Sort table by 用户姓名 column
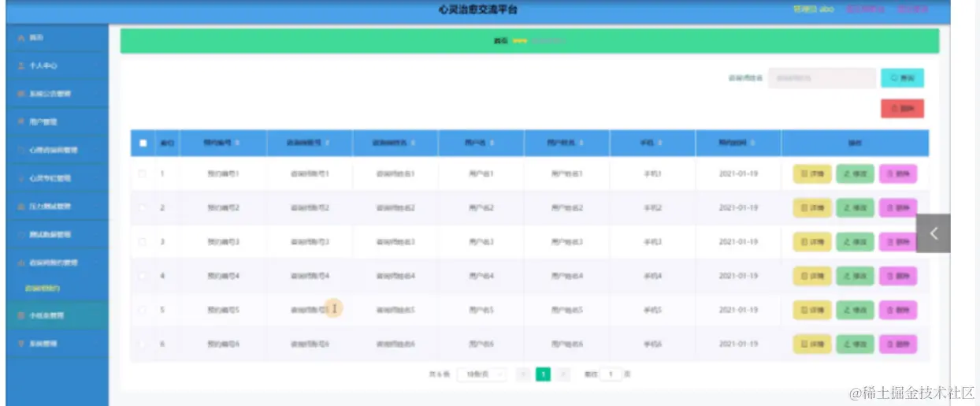The height and width of the screenshot is (406, 980). (x=567, y=143)
